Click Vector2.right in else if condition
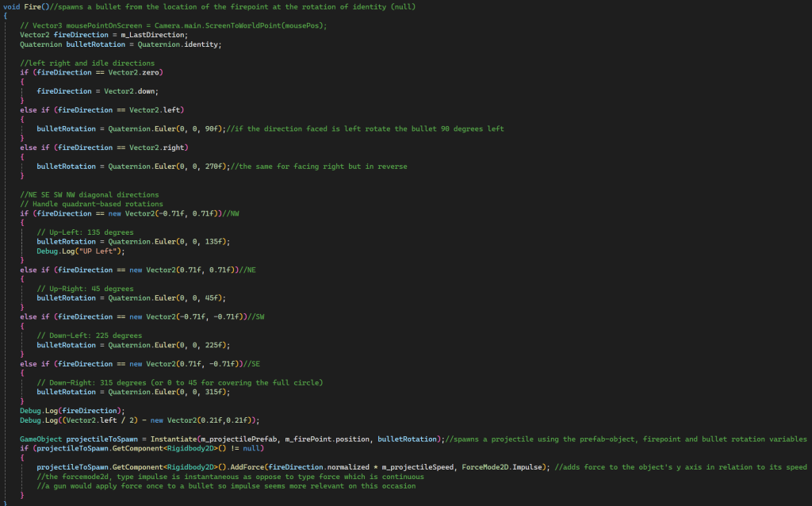Image resolution: width=812 pixels, height=506 pixels. click(156, 148)
